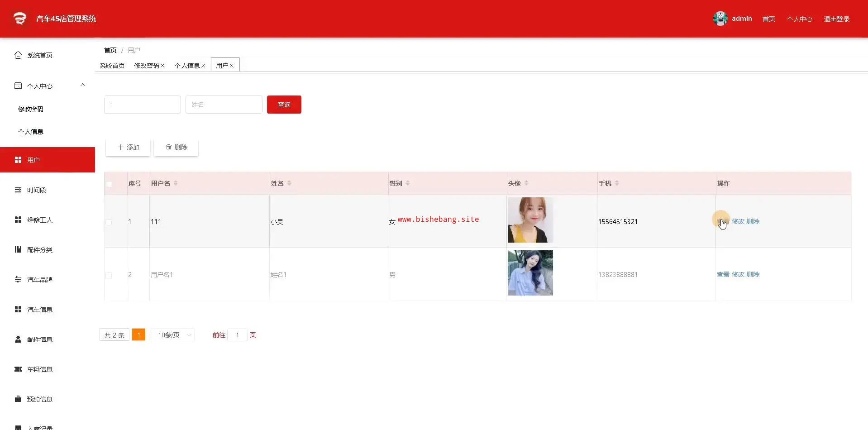Click the admin username text in header
This screenshot has width=868, height=430.
(742, 19)
